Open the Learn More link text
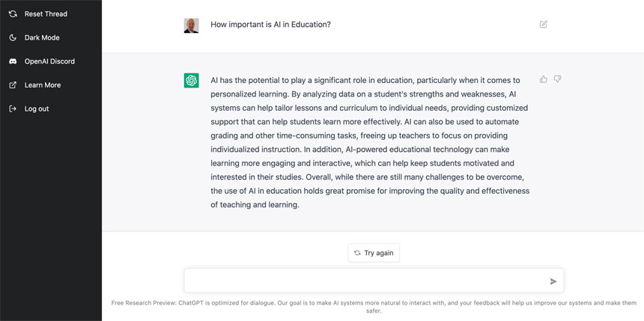The width and height of the screenshot is (644, 321). pos(43,85)
